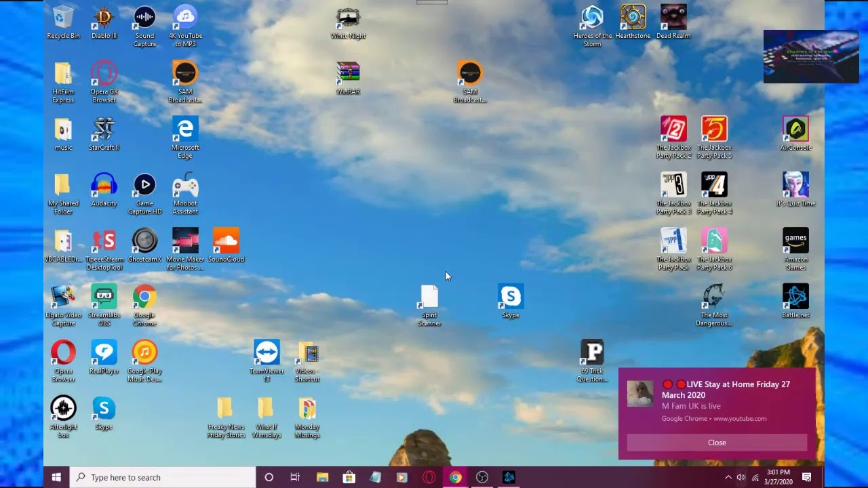This screenshot has width=868, height=488.
Task: Open the HitFilm Express folder
Action: pos(63,83)
